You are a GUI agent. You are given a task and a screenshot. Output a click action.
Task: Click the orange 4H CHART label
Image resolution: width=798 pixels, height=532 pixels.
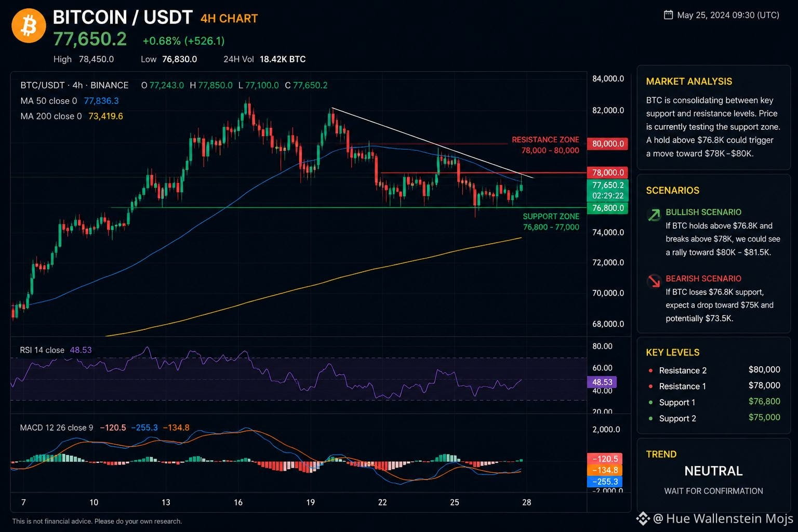point(229,19)
